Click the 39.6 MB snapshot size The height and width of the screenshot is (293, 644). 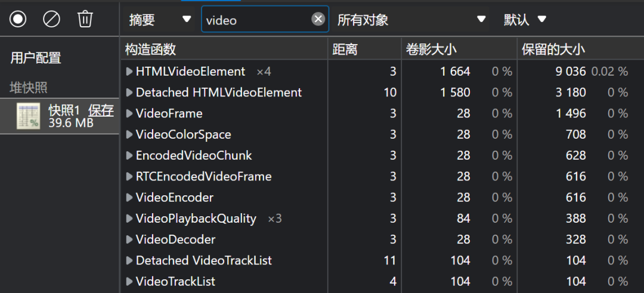[x=71, y=123]
